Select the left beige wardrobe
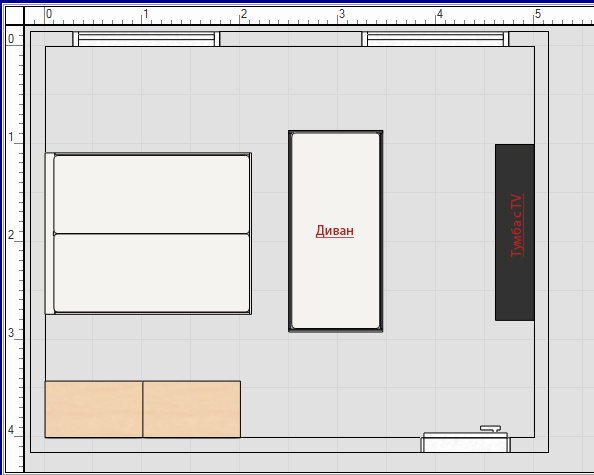Image resolution: width=594 pixels, height=475 pixels. pyautogui.click(x=94, y=409)
